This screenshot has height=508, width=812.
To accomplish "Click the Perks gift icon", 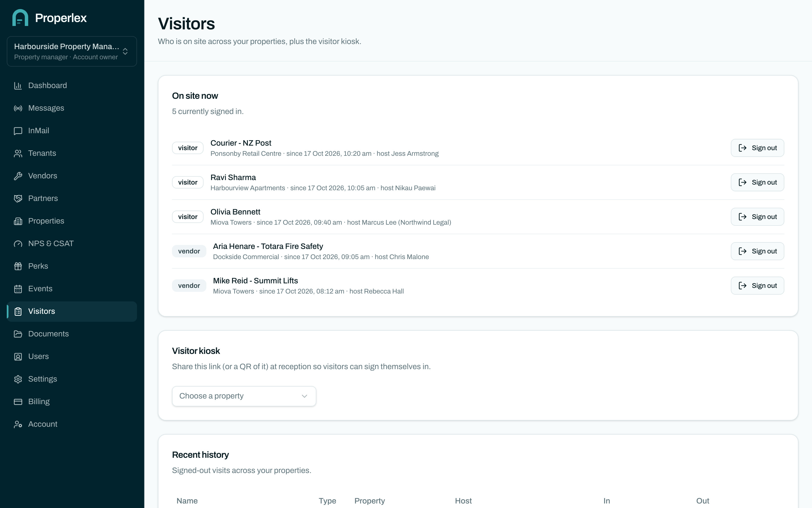I will click(18, 266).
